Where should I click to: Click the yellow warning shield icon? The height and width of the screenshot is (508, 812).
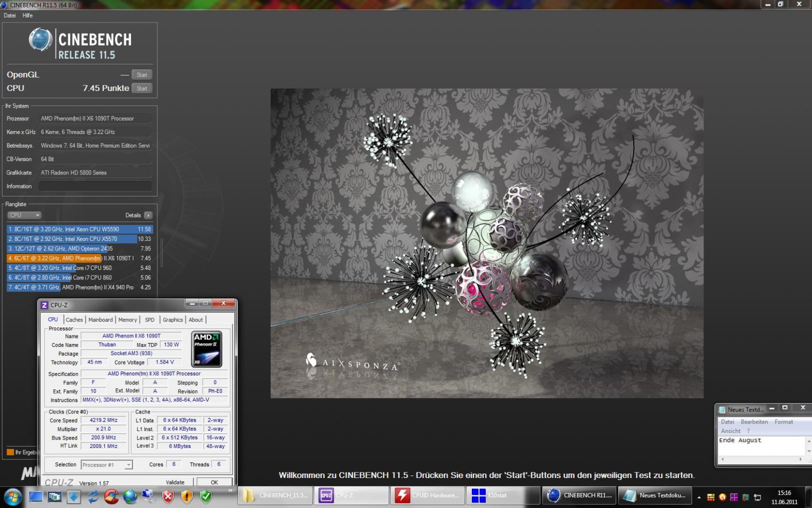187,496
